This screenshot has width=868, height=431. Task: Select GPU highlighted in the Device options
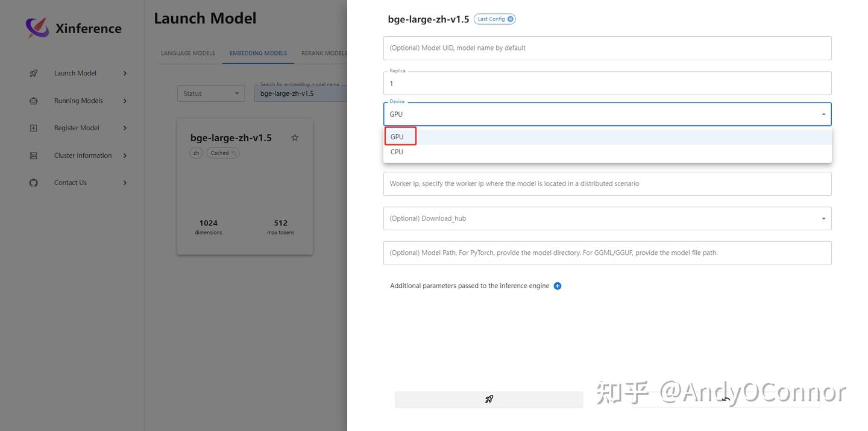click(x=400, y=136)
